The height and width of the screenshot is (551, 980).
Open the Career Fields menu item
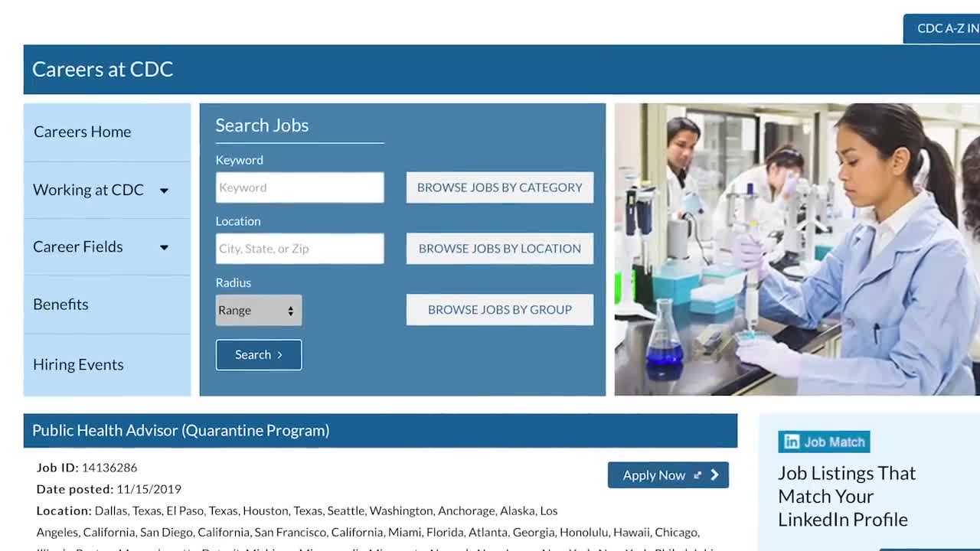coord(78,246)
